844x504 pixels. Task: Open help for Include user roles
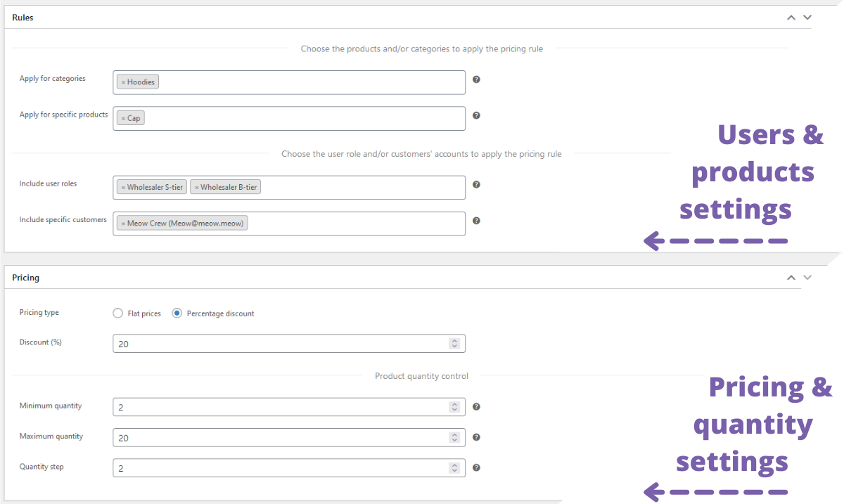tap(476, 185)
